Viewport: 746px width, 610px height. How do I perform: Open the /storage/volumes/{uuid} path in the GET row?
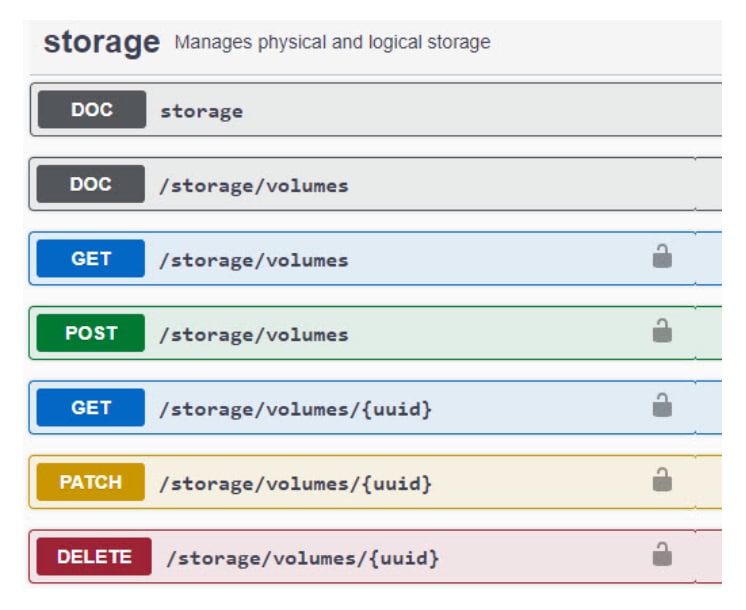point(296,409)
